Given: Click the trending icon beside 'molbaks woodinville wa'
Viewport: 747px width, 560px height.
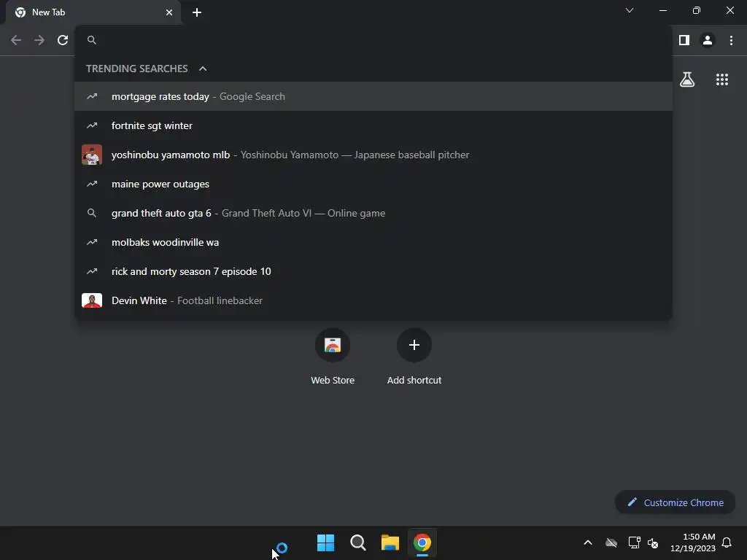Looking at the screenshot, I should tap(92, 242).
